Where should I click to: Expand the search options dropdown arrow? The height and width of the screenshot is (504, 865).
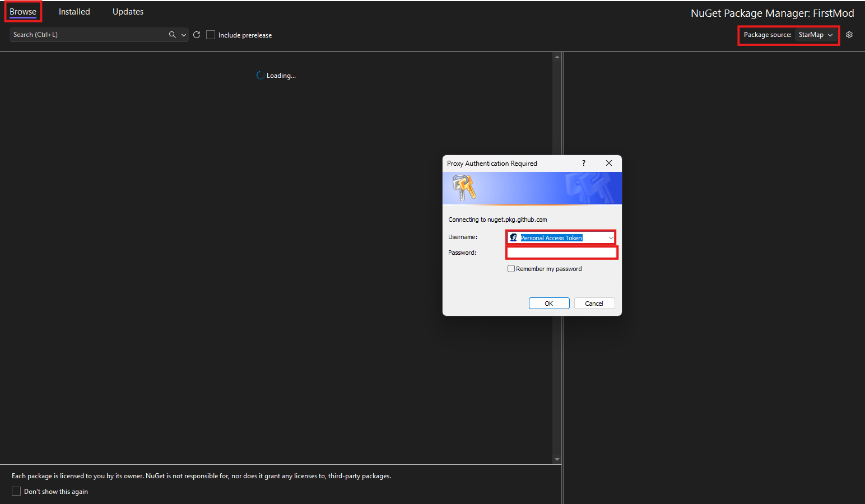(x=183, y=35)
